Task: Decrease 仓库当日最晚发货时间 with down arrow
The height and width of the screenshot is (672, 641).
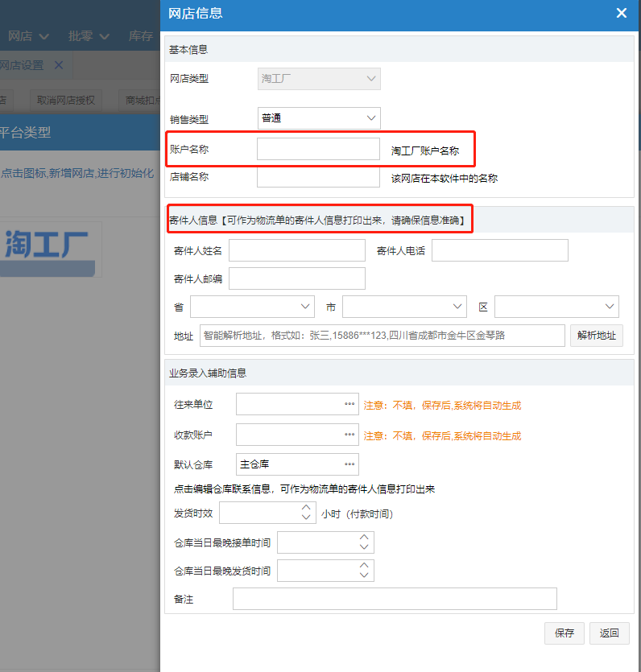Action: pos(364,575)
